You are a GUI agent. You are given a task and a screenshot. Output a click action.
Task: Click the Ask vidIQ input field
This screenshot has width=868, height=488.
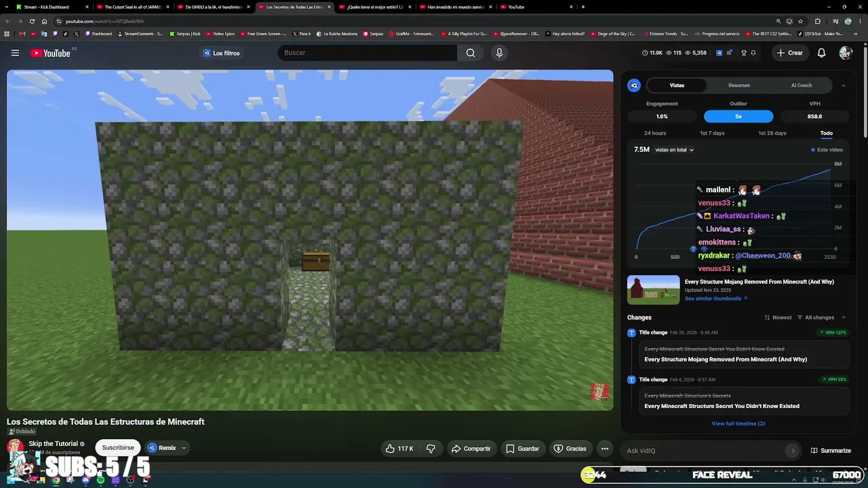click(705, 451)
